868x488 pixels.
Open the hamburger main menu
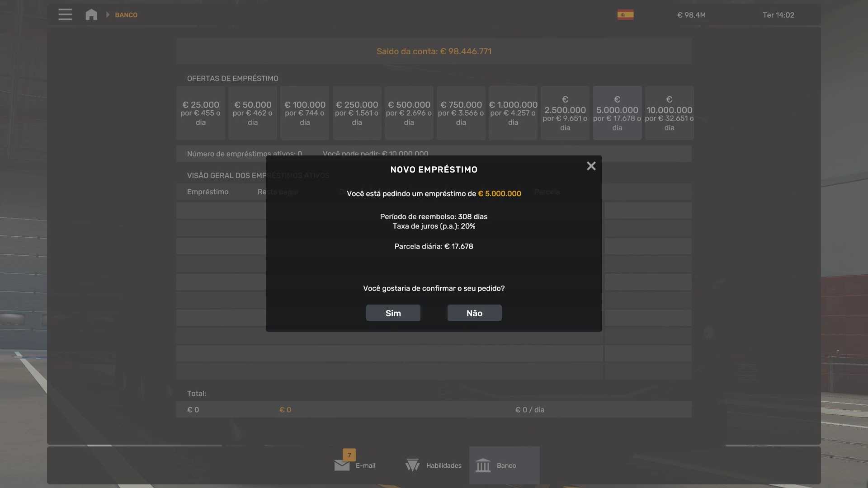pyautogui.click(x=65, y=14)
